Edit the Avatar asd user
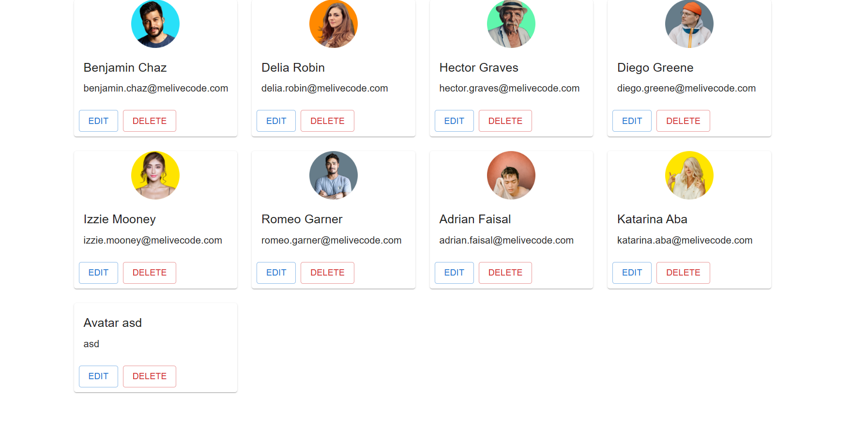The height and width of the screenshot is (446, 868). click(98, 376)
